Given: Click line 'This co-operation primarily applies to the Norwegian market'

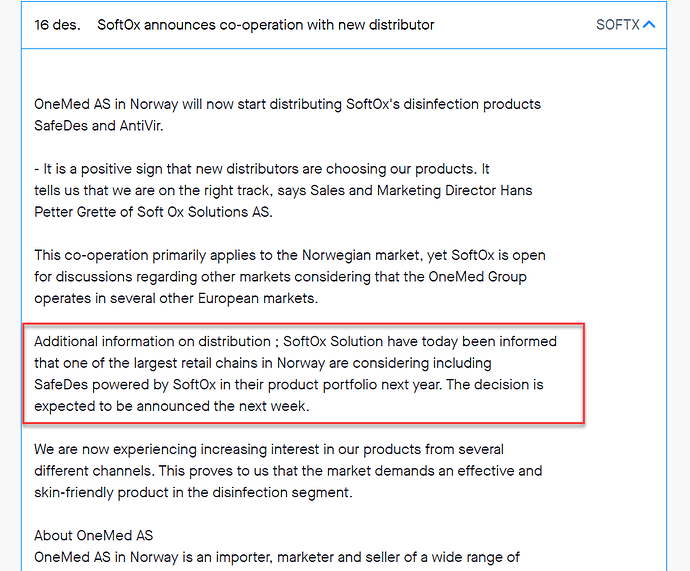Looking at the screenshot, I should pos(290,256).
